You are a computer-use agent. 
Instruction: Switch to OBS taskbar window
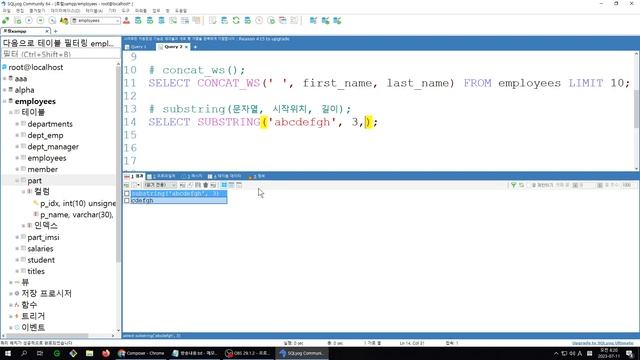point(247,353)
